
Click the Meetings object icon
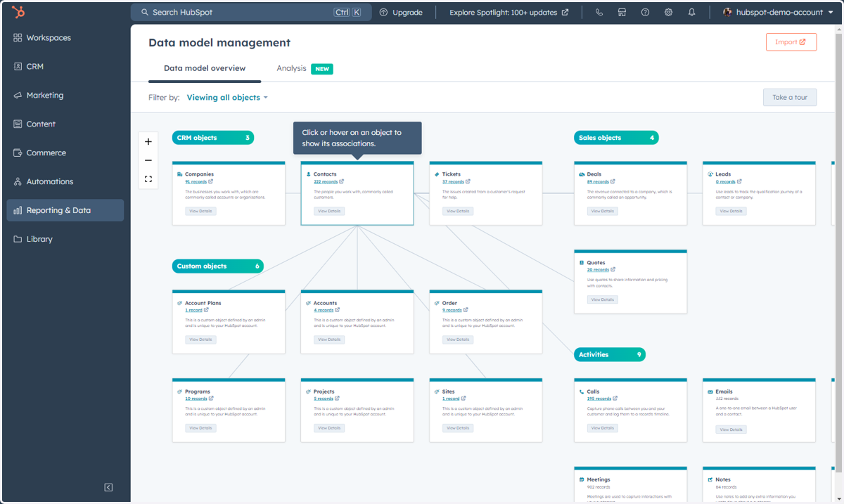coord(582,480)
